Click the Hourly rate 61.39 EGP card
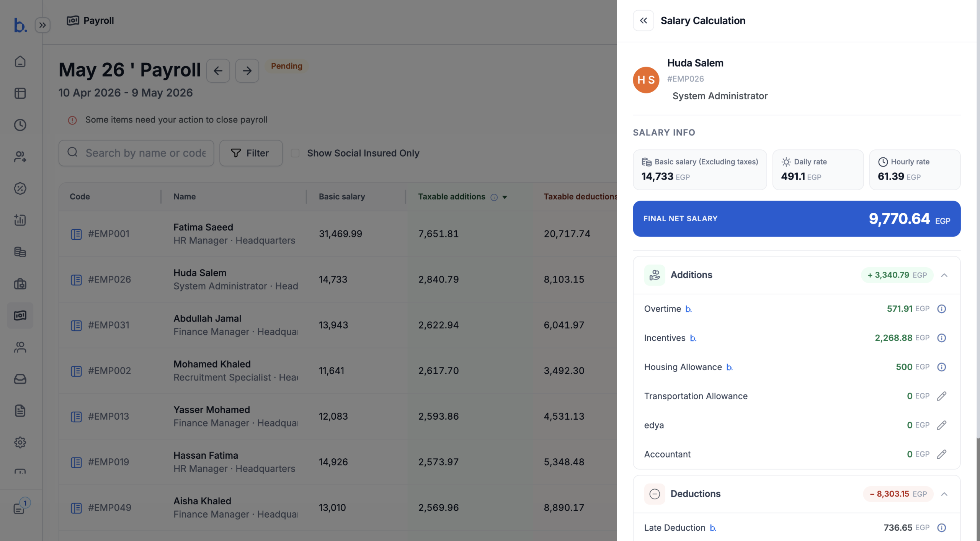This screenshot has height=541, width=980. pos(915,170)
